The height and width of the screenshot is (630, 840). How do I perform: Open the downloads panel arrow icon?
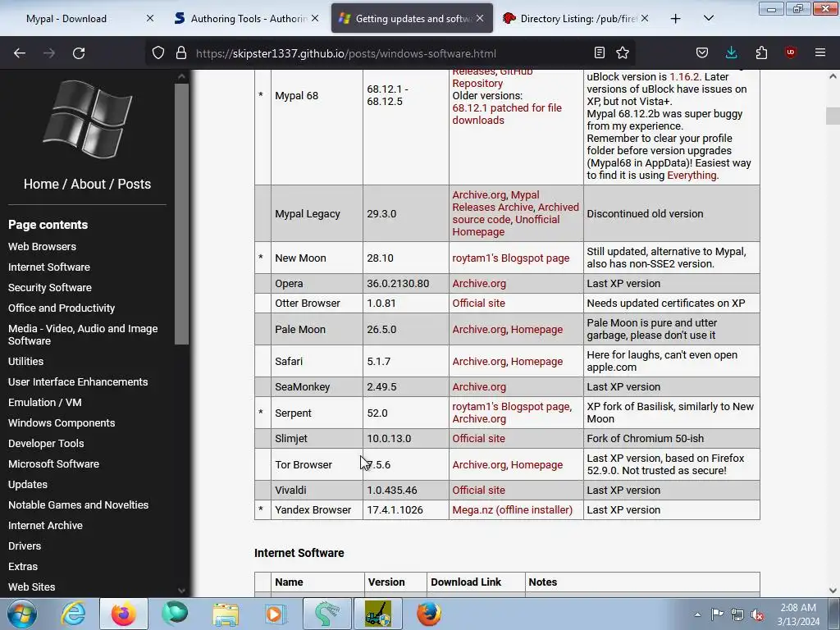click(731, 52)
